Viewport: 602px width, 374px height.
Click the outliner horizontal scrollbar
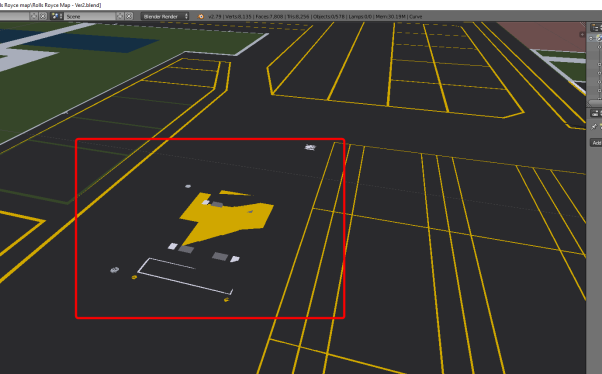[x=595, y=103]
